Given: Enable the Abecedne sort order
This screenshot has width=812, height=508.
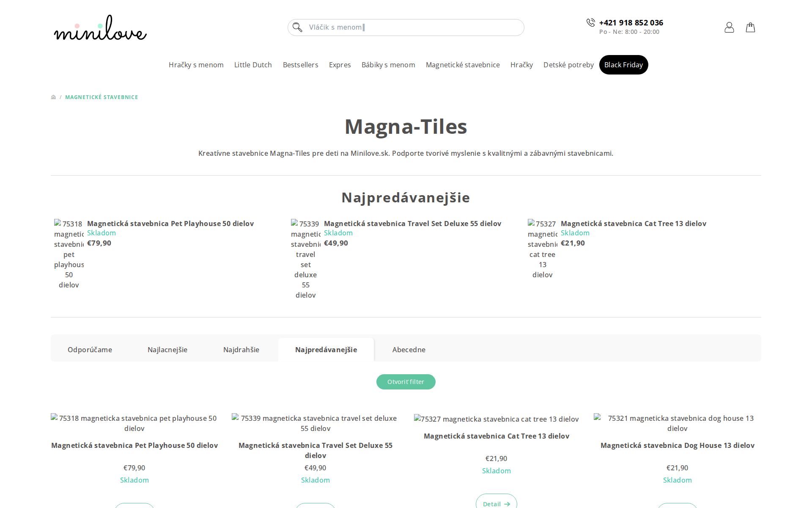Looking at the screenshot, I should click(x=409, y=350).
